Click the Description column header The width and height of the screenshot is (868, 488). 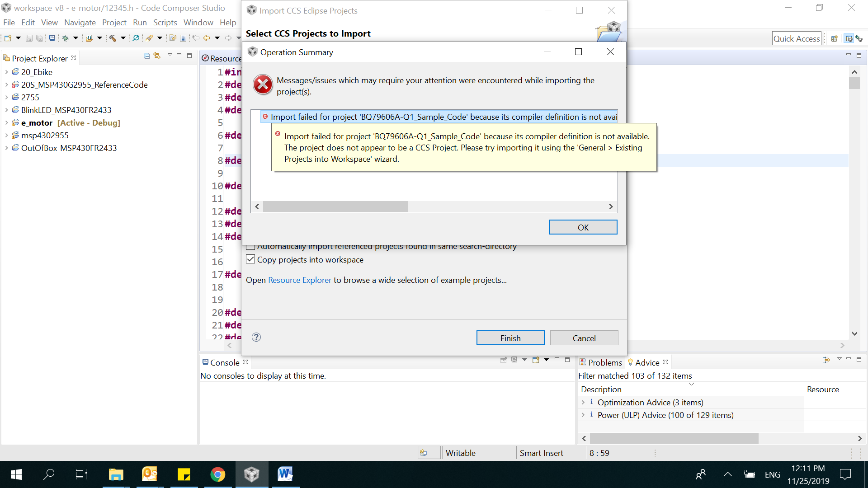691,389
